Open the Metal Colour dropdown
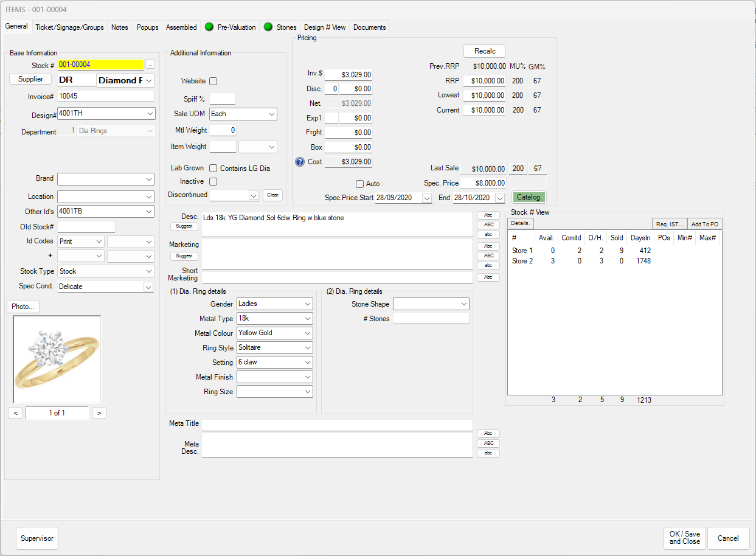This screenshot has height=556, width=756. 274,333
